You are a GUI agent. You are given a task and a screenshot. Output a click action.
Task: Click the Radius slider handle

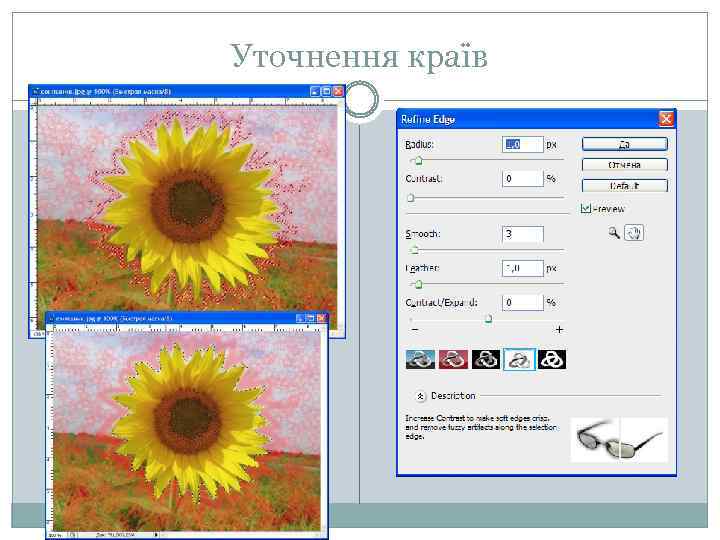[x=418, y=161]
